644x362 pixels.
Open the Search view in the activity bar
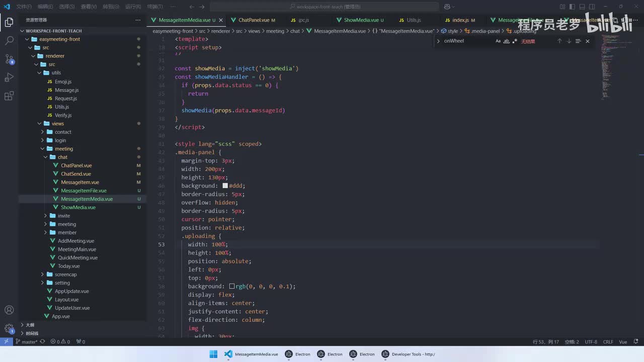[x=9, y=41]
